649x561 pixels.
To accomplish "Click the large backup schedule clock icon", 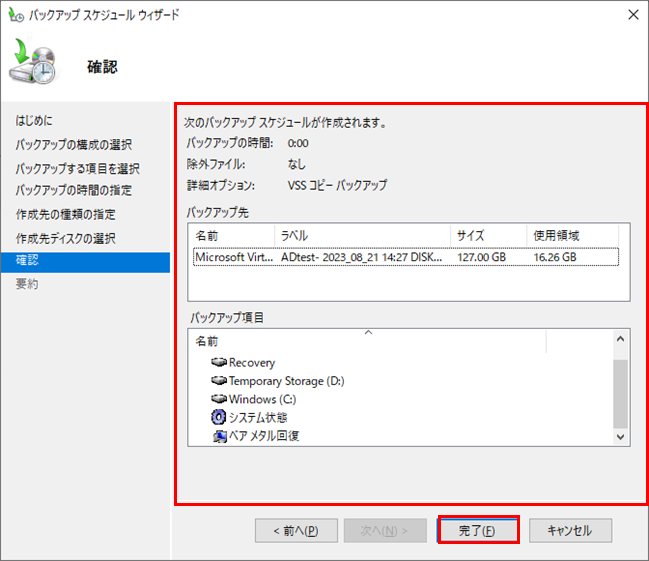I will (33, 61).
